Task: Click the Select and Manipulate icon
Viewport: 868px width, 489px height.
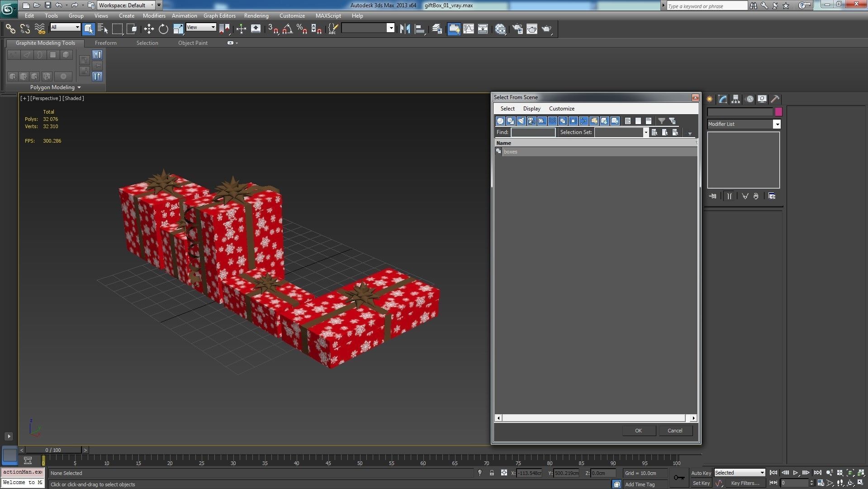Action: click(241, 29)
